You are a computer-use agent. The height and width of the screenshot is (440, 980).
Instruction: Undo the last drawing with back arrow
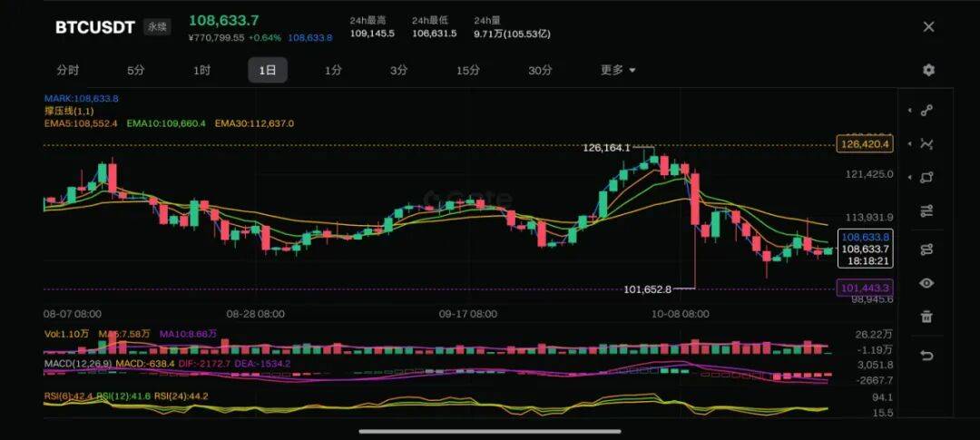tap(926, 356)
